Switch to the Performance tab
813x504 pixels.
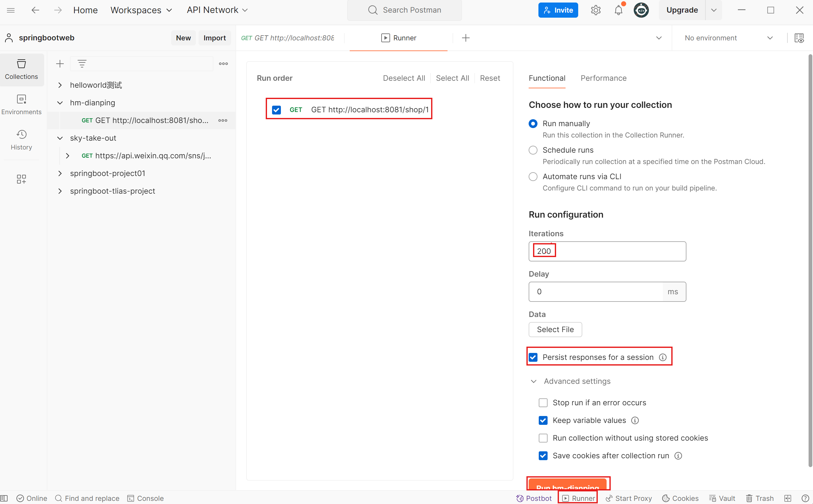[603, 78]
